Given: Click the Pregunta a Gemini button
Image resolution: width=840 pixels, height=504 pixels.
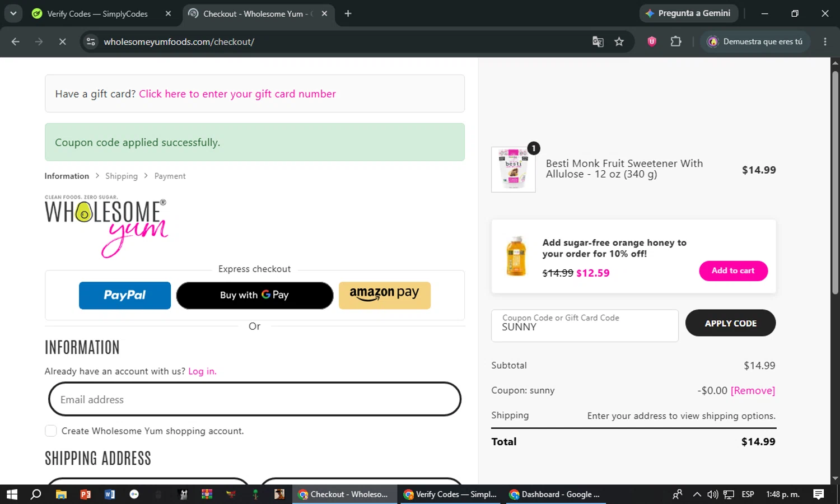Looking at the screenshot, I should pyautogui.click(x=688, y=13).
